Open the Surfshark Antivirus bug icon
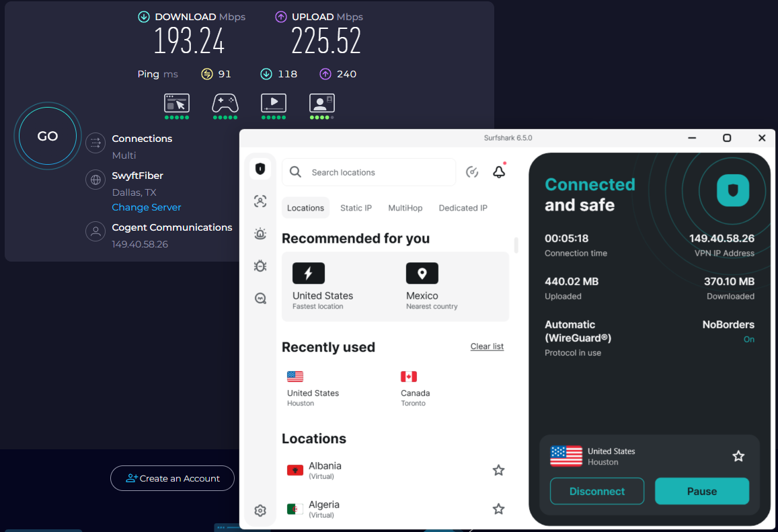Screen dimensions: 778x532 (260, 266)
